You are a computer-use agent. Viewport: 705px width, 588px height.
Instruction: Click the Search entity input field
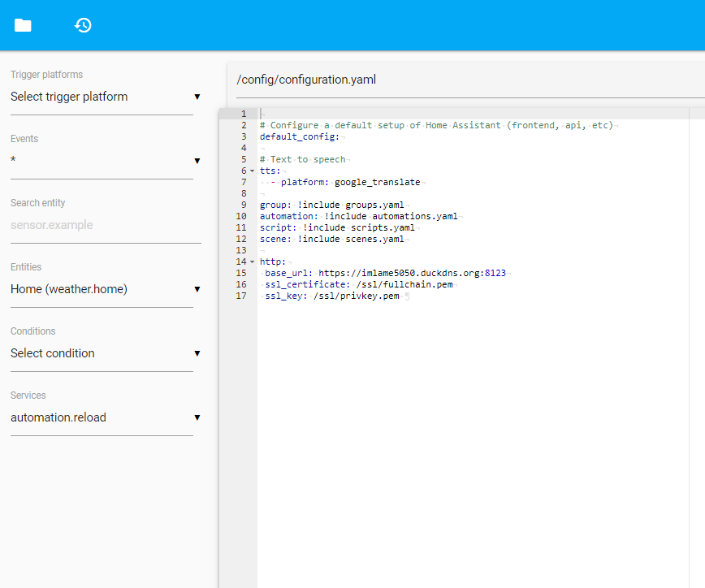click(x=106, y=225)
